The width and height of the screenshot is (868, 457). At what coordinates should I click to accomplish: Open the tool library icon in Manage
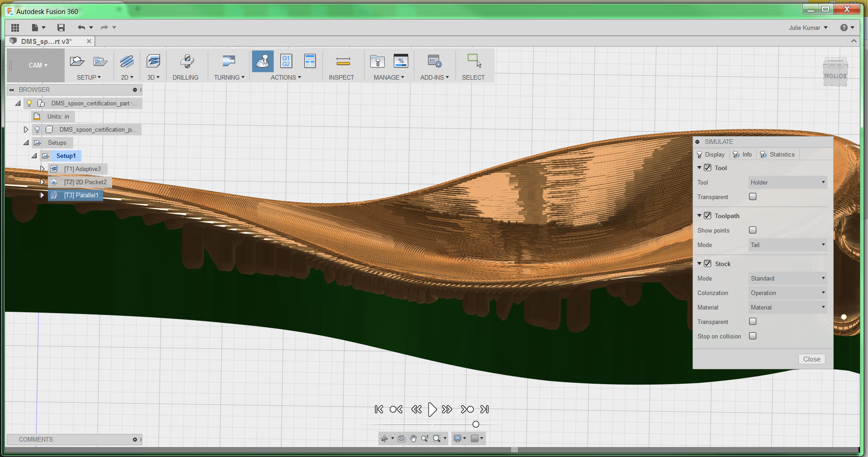[377, 61]
